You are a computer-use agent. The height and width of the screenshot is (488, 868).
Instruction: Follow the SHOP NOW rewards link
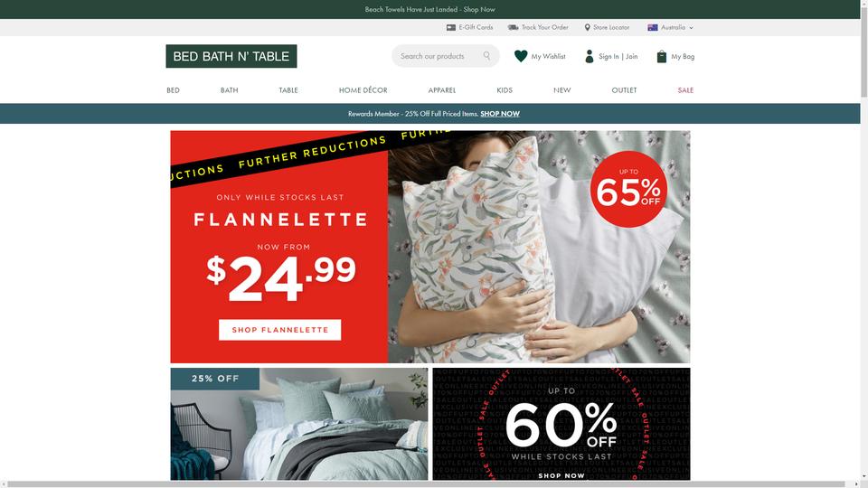point(500,114)
